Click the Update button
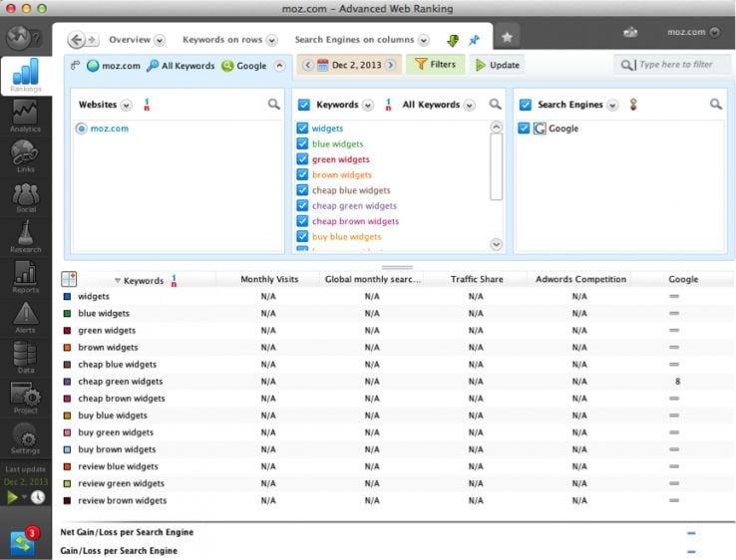Screen dimensions: 736x560 (x=497, y=65)
